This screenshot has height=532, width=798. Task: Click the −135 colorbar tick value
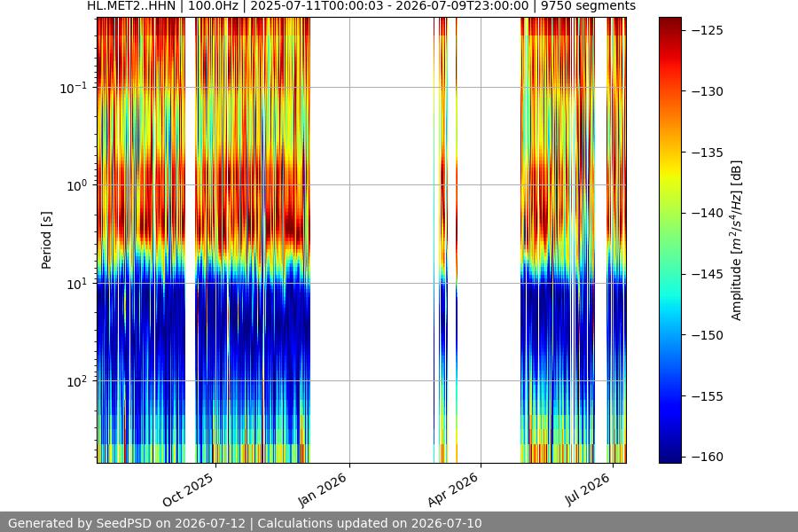click(707, 153)
